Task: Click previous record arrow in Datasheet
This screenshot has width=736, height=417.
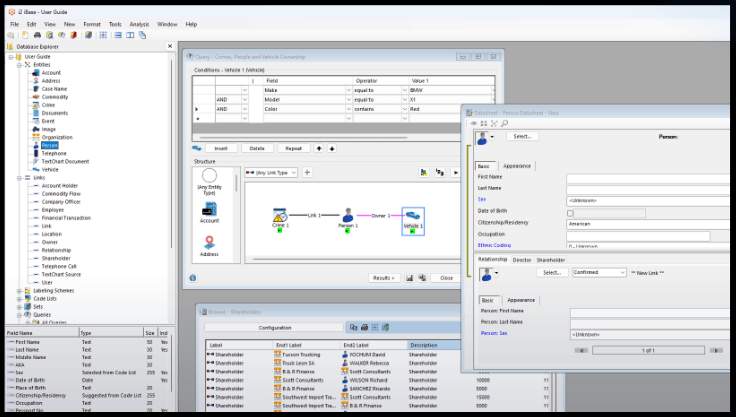Action: pyautogui.click(x=581, y=350)
